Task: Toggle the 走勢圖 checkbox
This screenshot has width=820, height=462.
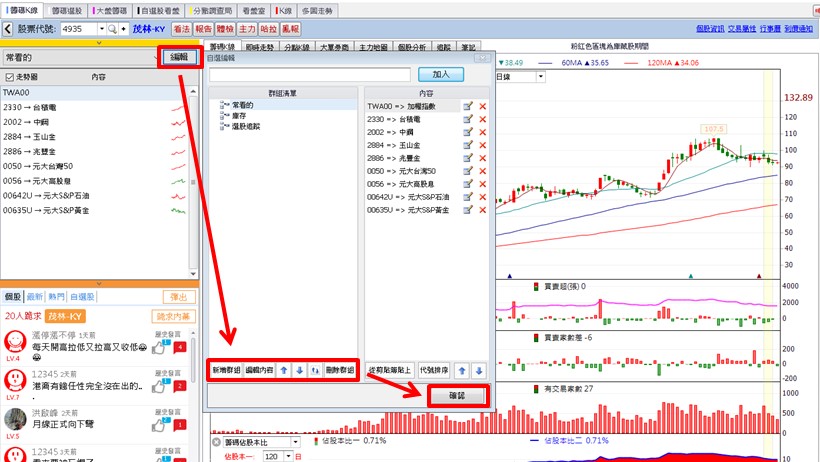Action: coord(10,77)
